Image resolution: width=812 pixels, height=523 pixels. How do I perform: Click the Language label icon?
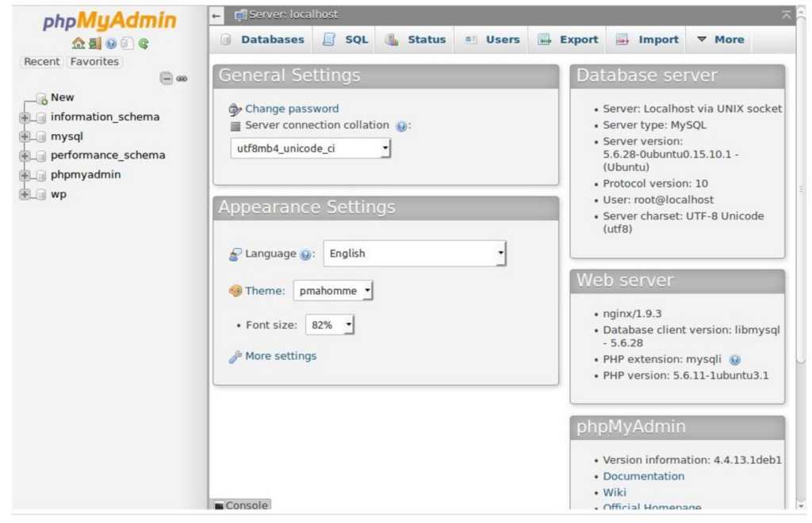click(x=235, y=254)
